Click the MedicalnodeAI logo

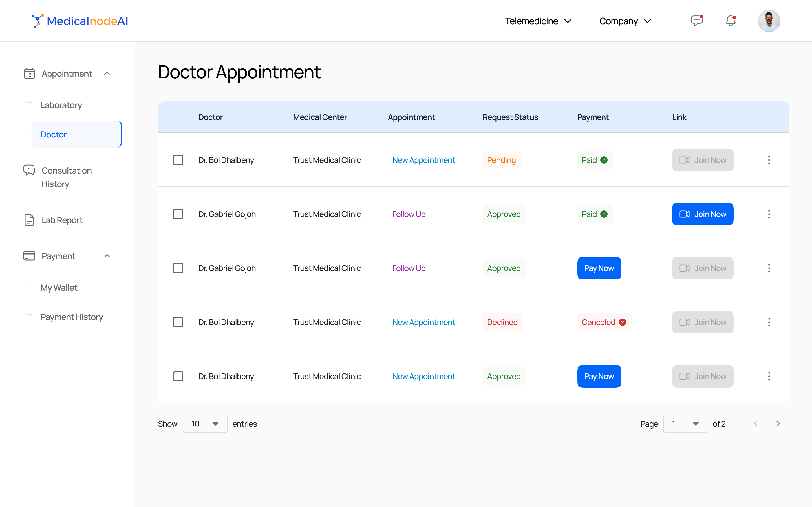[80, 21]
